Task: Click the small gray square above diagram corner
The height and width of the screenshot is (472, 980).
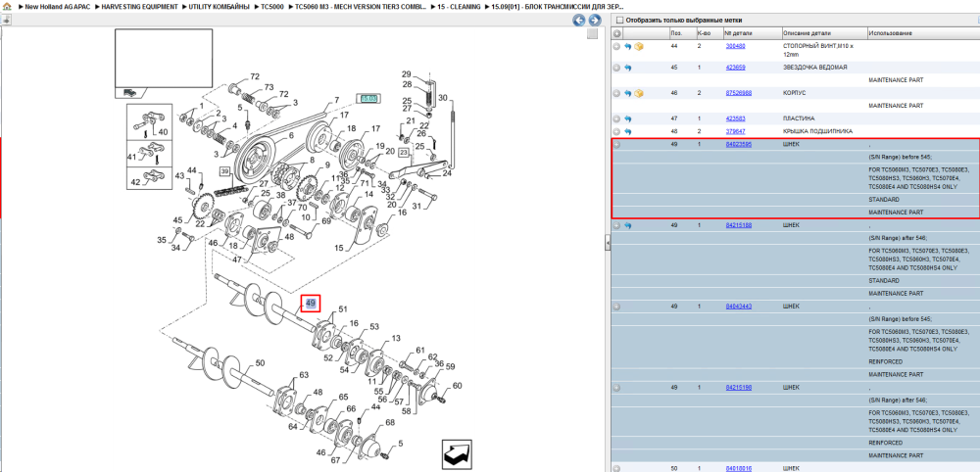Action: 593,33
